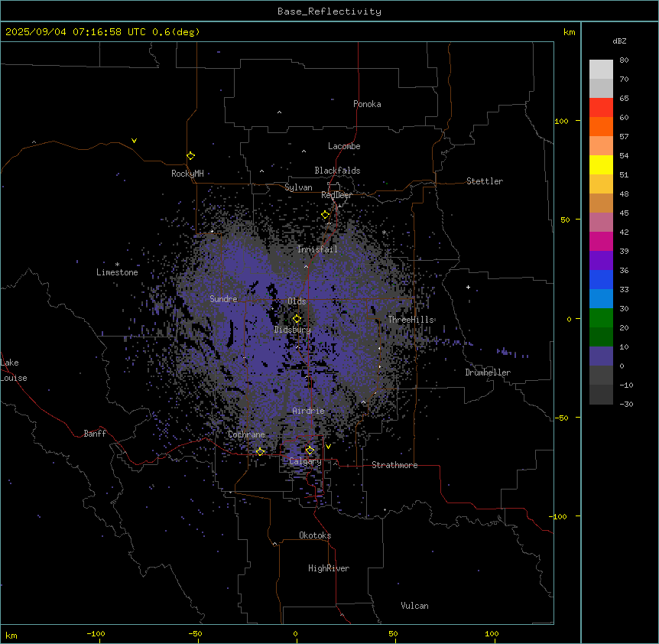
Task: Click the 80 value in dBZ legend
Action: (624, 60)
